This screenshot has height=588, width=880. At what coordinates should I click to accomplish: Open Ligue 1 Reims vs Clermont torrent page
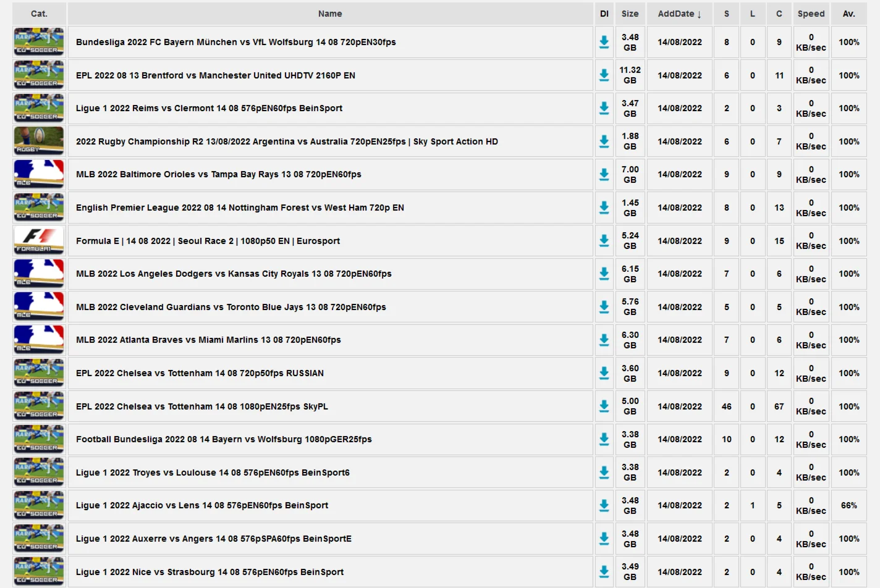click(x=209, y=108)
